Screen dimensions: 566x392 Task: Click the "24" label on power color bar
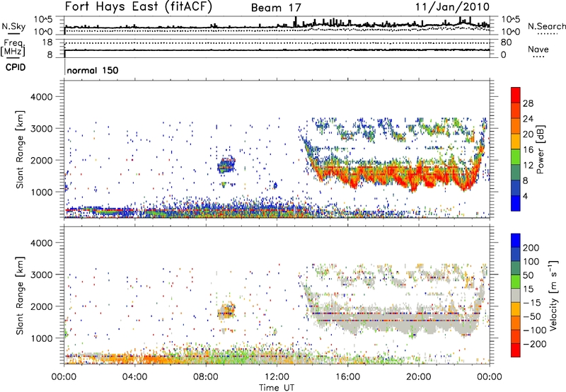click(528, 119)
